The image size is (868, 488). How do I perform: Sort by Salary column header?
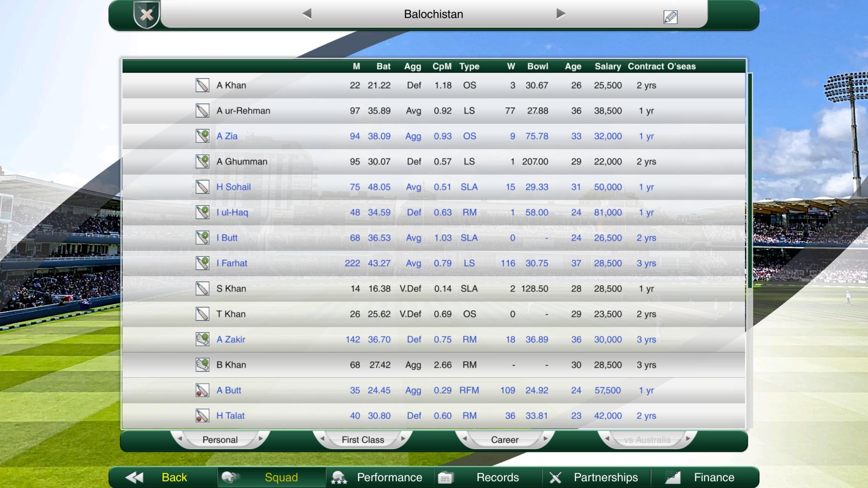(608, 66)
